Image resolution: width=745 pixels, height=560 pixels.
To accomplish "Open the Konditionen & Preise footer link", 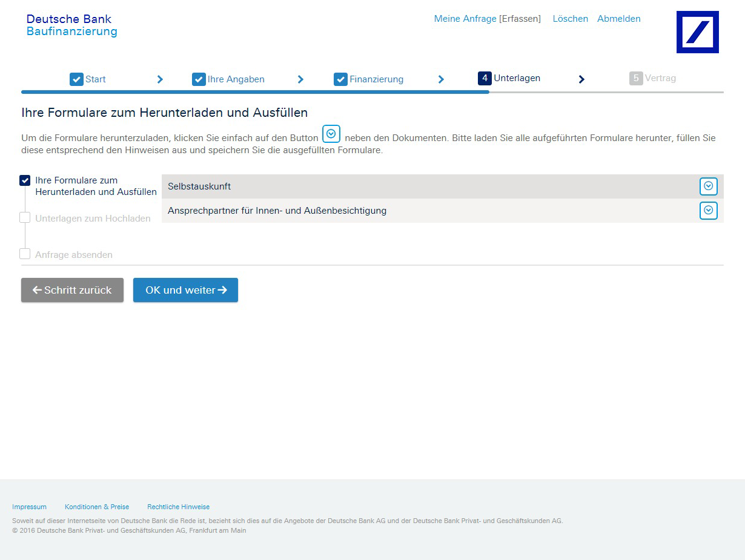I will (x=97, y=507).
